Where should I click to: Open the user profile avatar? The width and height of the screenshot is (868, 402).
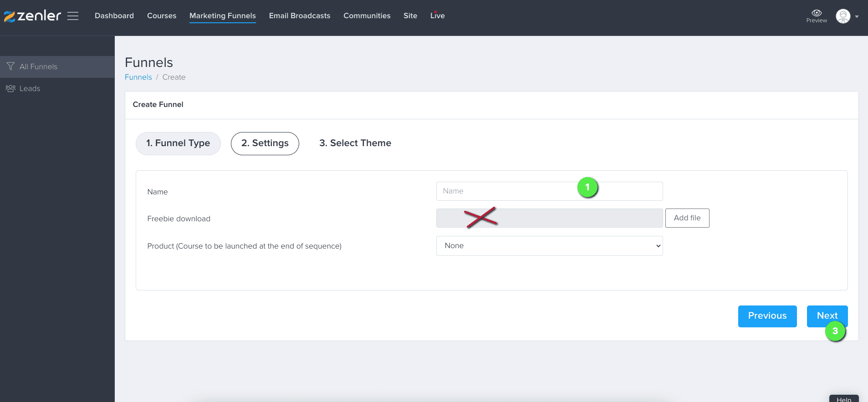point(843,16)
